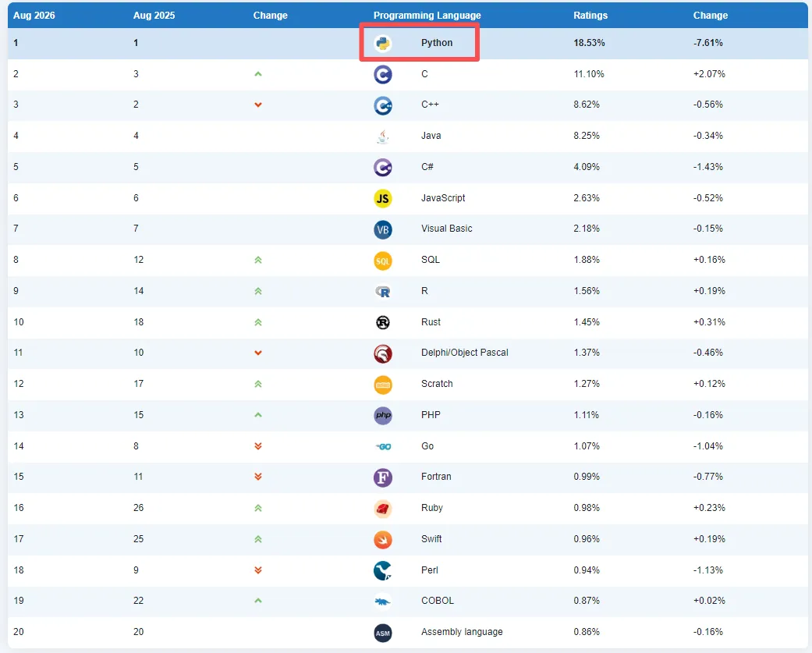Click the +2.07% change value
The width and height of the screenshot is (812, 653).
tap(709, 74)
